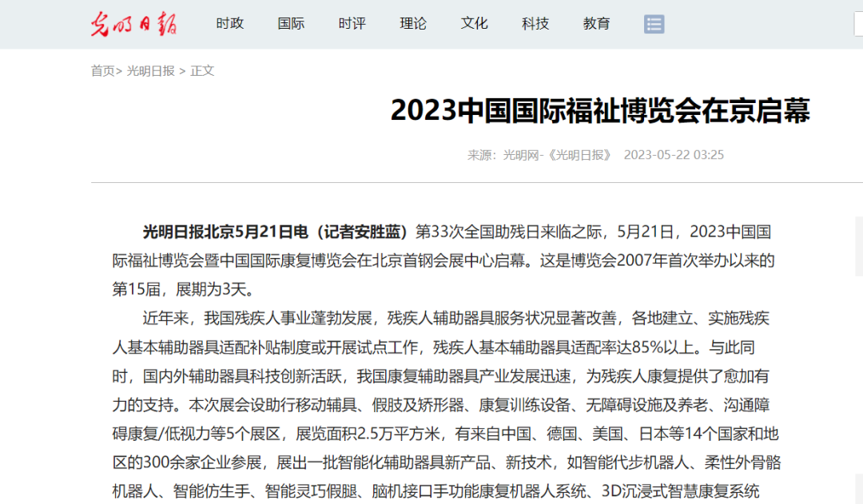
Task: Return to 首页 via the breadcrumb
Action: [x=102, y=71]
